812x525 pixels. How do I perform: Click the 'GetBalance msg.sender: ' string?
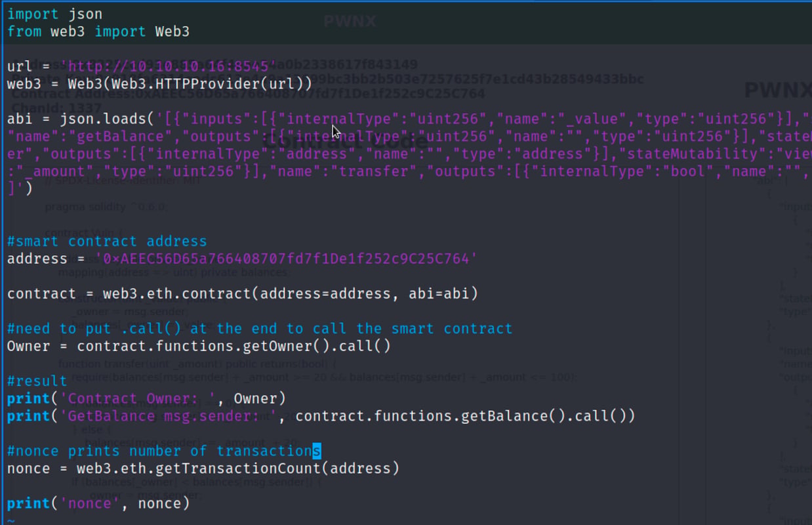pyautogui.click(x=169, y=416)
